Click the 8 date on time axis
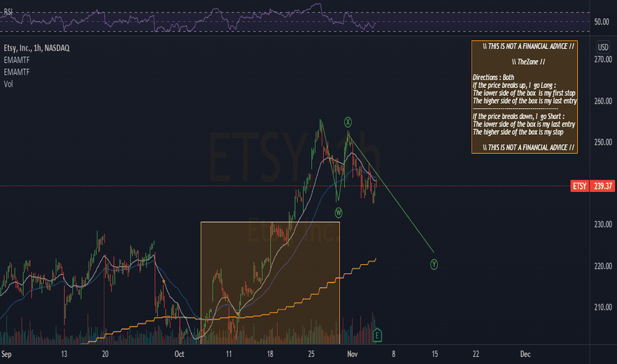617x364 pixels. click(393, 354)
